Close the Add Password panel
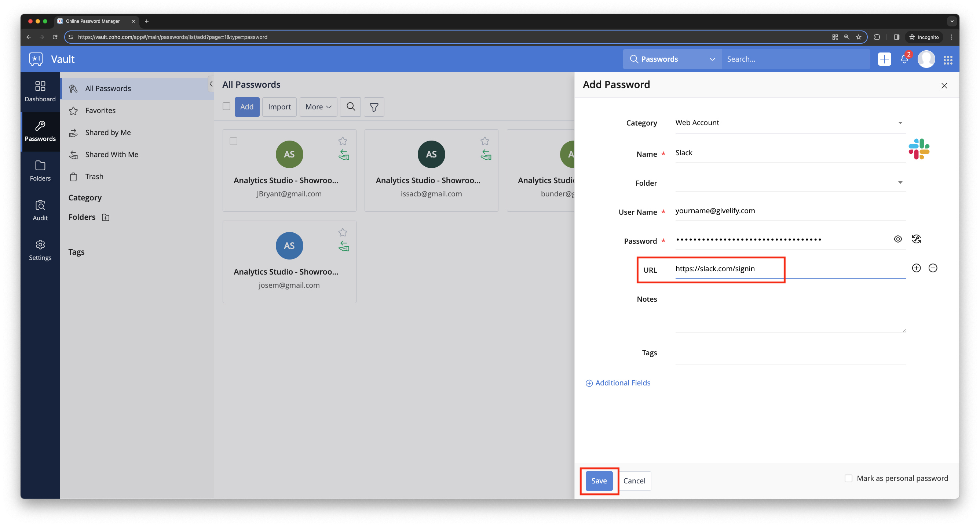 944,86
